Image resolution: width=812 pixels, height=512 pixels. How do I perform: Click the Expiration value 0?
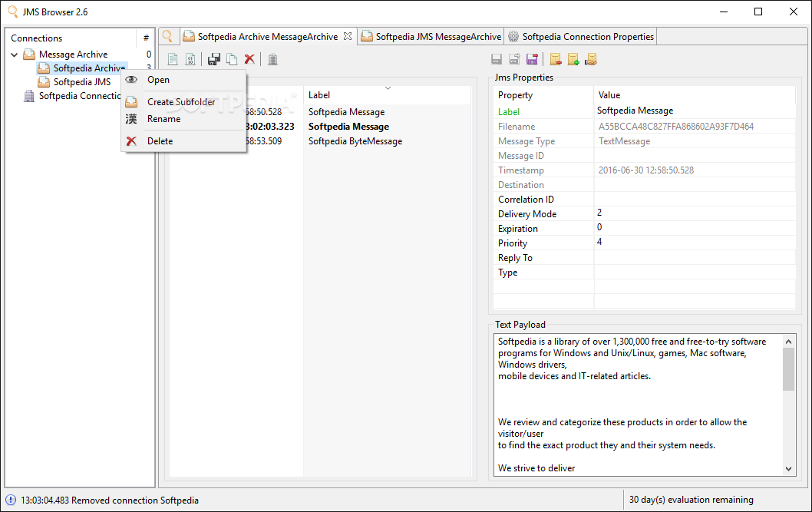695,228
